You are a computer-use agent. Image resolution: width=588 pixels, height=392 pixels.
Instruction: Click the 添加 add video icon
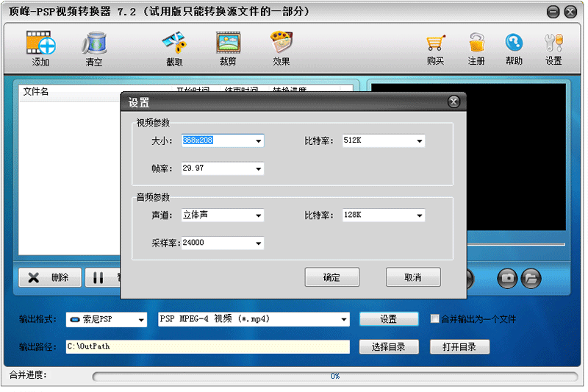point(41,43)
